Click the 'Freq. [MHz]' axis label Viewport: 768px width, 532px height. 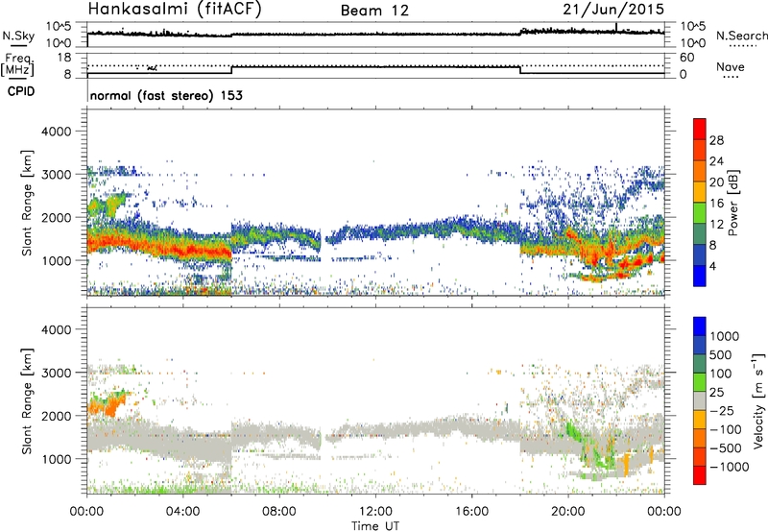coord(18,65)
